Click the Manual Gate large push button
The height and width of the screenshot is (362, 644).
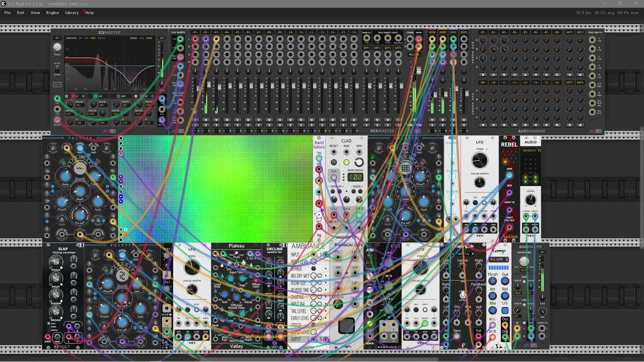tap(347, 325)
